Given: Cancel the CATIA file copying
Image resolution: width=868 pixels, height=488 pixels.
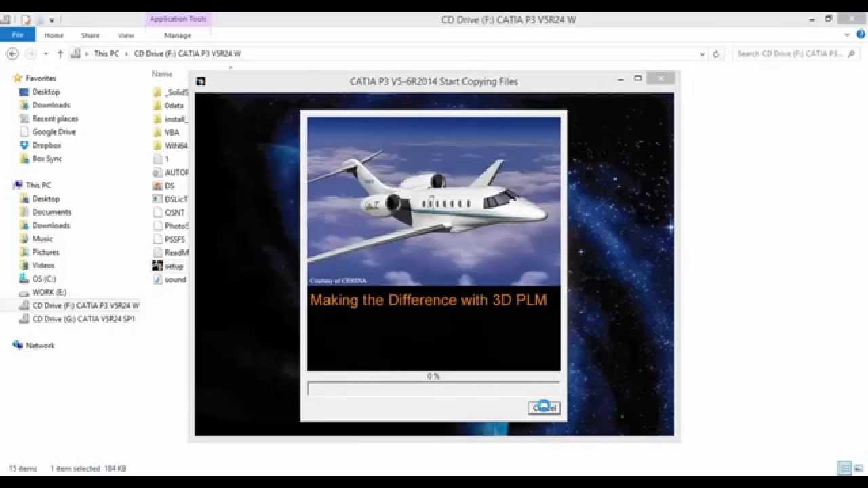Looking at the screenshot, I should (x=544, y=407).
